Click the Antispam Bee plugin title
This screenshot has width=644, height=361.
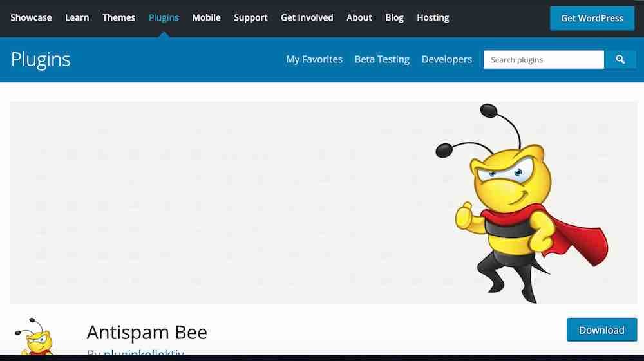[147, 332]
